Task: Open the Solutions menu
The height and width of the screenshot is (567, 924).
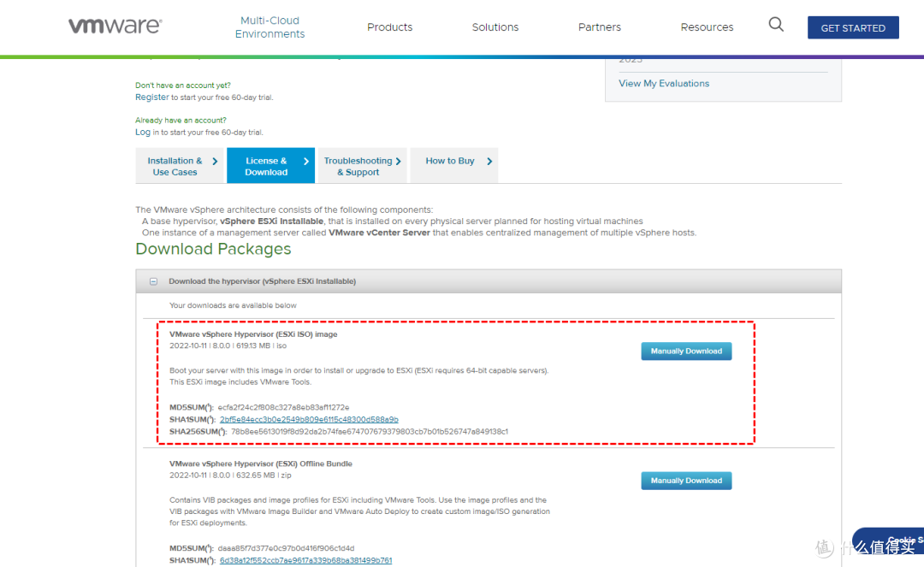Action: [495, 27]
